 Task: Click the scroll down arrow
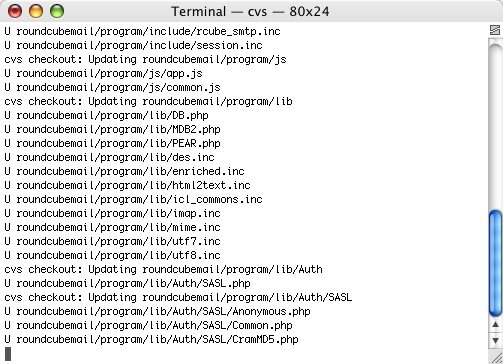point(495,340)
